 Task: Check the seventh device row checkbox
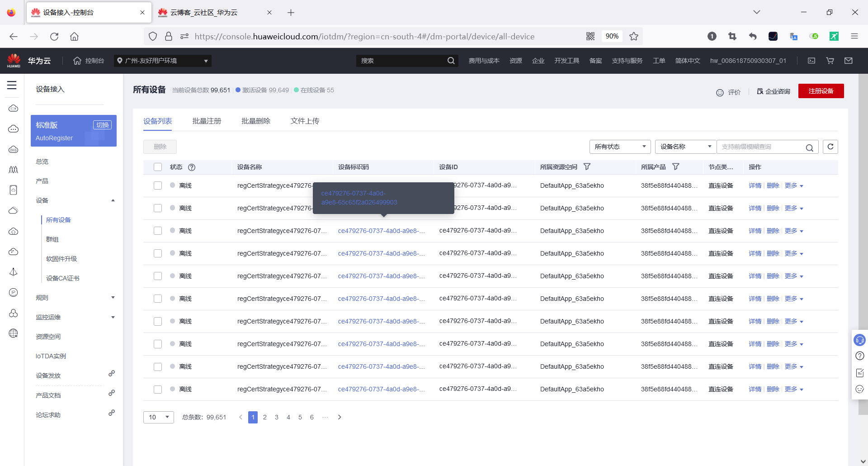tap(158, 321)
